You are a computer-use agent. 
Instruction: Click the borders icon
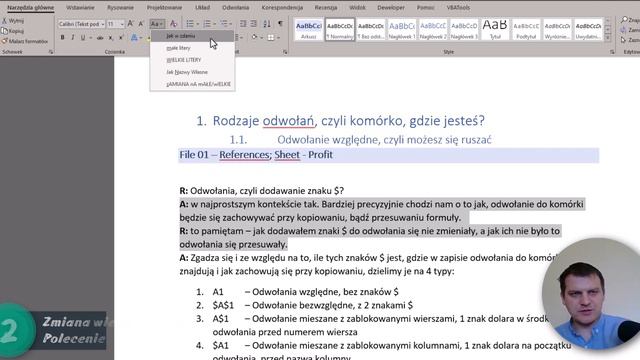271,38
